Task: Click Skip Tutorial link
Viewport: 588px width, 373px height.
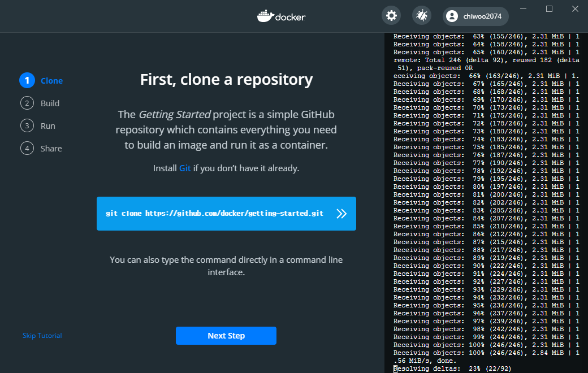Action: [x=42, y=336]
